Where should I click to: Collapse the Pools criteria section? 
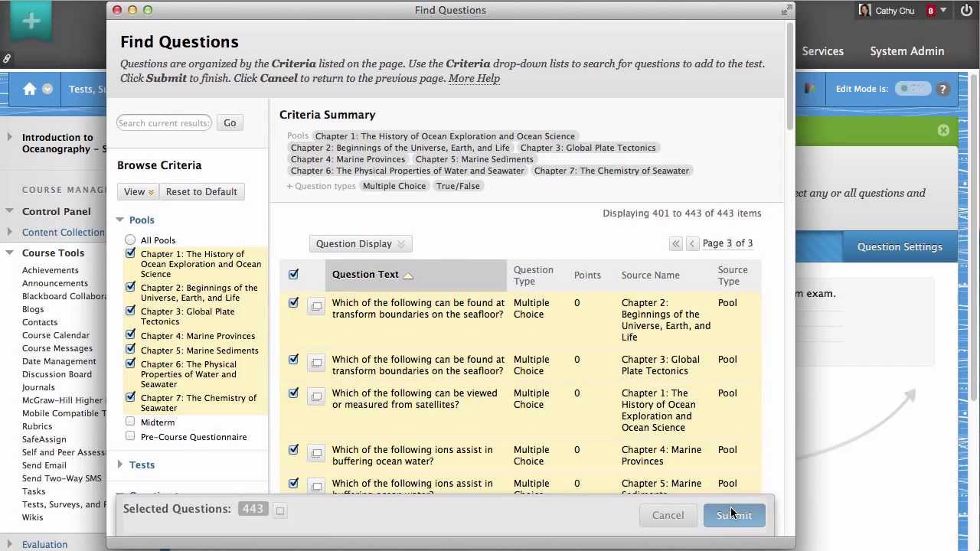120,220
